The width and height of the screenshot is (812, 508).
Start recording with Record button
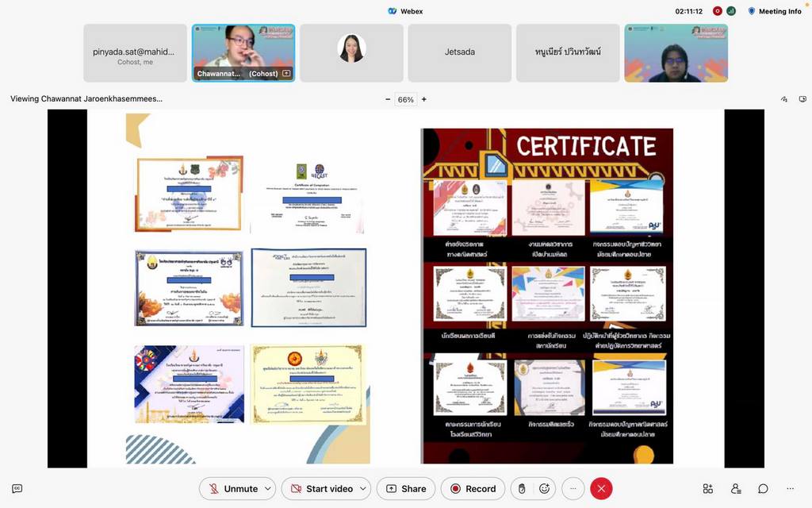pyautogui.click(x=472, y=489)
